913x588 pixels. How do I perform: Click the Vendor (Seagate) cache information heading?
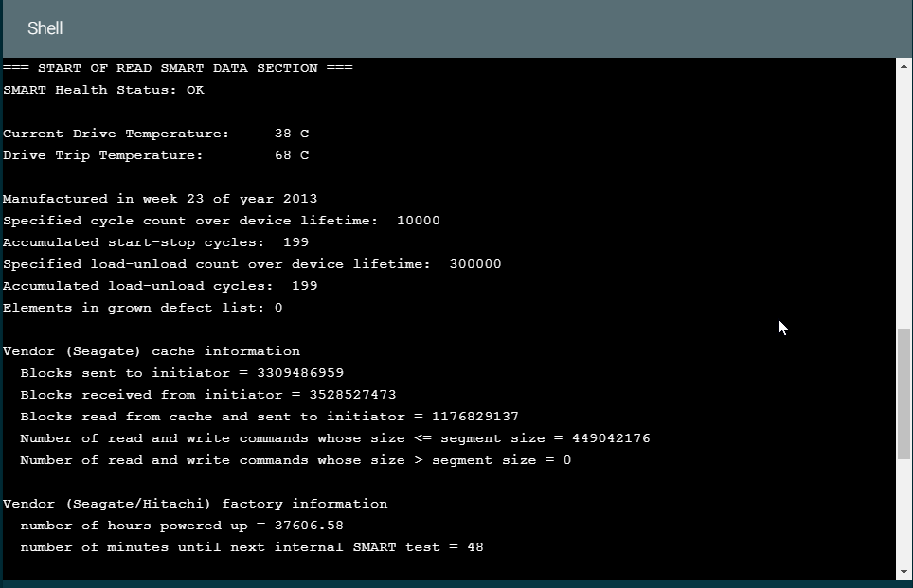[x=152, y=351]
